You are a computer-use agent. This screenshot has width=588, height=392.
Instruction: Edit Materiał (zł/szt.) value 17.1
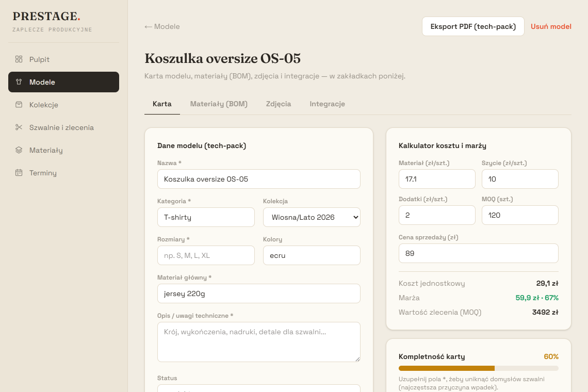pos(437,179)
